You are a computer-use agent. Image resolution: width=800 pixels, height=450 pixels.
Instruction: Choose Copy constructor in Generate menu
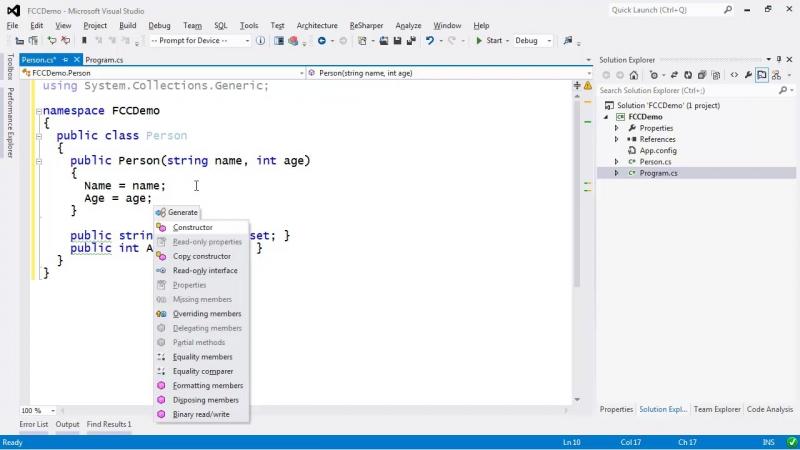point(202,256)
